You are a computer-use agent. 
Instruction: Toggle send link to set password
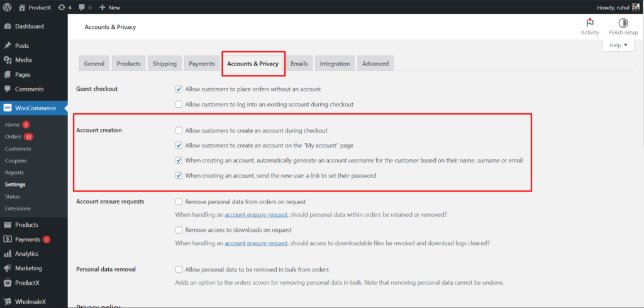click(179, 175)
